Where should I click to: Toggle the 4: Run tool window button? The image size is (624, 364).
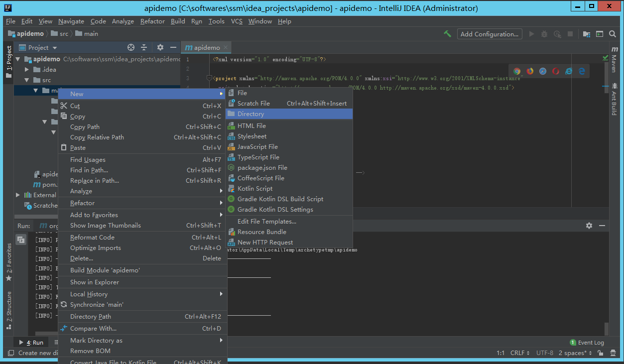pos(31,343)
